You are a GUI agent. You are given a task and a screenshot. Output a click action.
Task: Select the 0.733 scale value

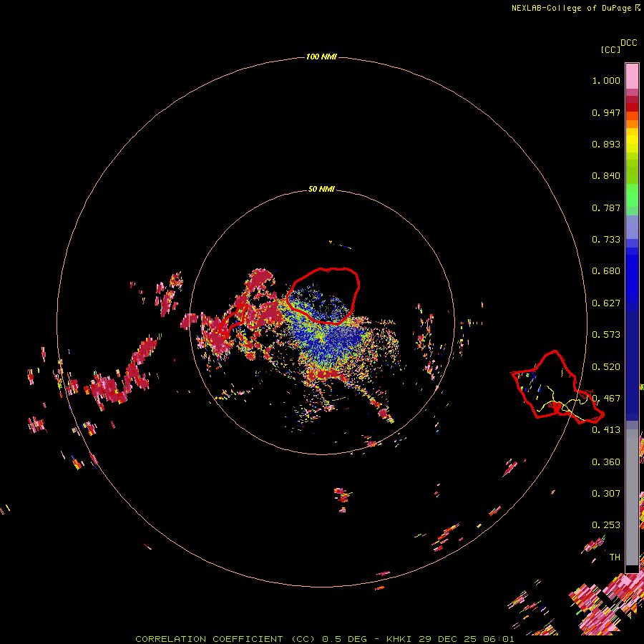[606, 240]
